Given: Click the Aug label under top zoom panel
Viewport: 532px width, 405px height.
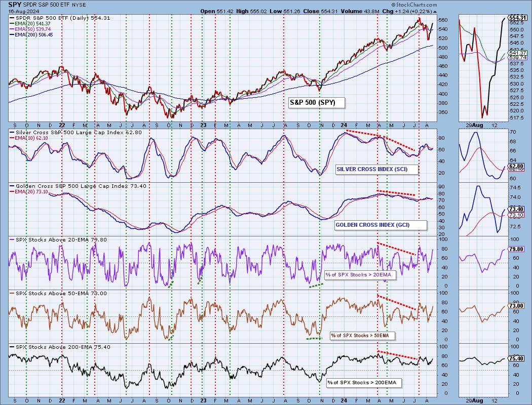Looking at the screenshot, I should point(478,125).
